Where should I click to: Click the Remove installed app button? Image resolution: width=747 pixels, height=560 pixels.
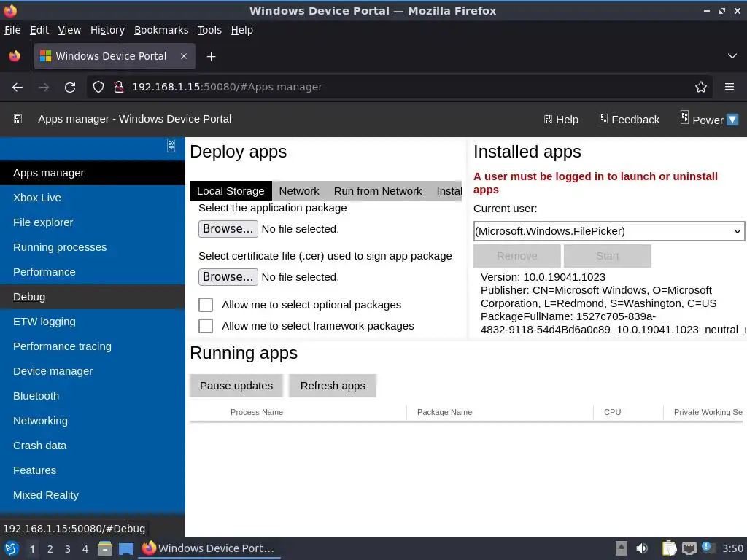[517, 256]
